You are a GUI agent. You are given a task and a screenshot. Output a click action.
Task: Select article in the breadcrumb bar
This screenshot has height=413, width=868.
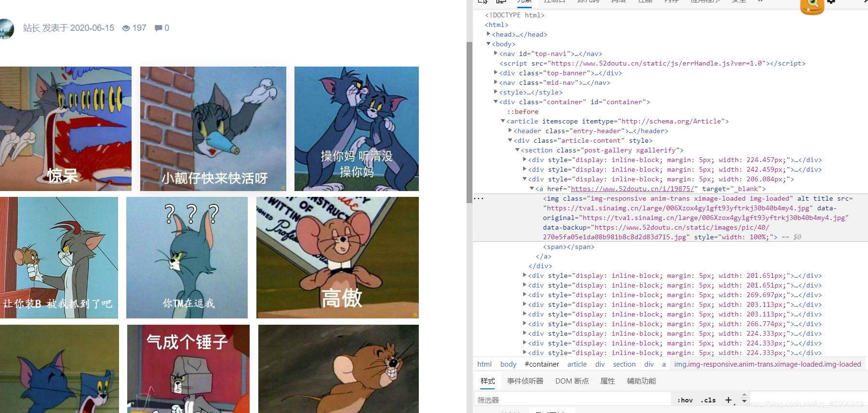pyautogui.click(x=577, y=364)
